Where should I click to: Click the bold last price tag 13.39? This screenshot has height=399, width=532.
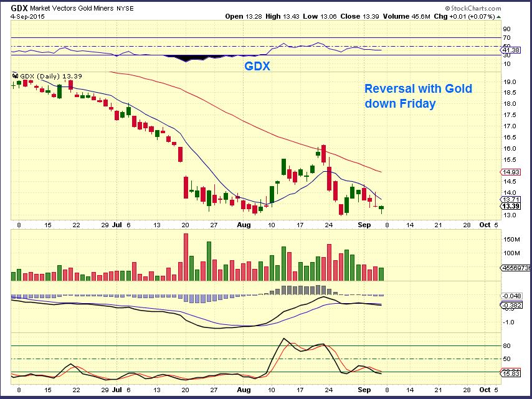(511, 206)
